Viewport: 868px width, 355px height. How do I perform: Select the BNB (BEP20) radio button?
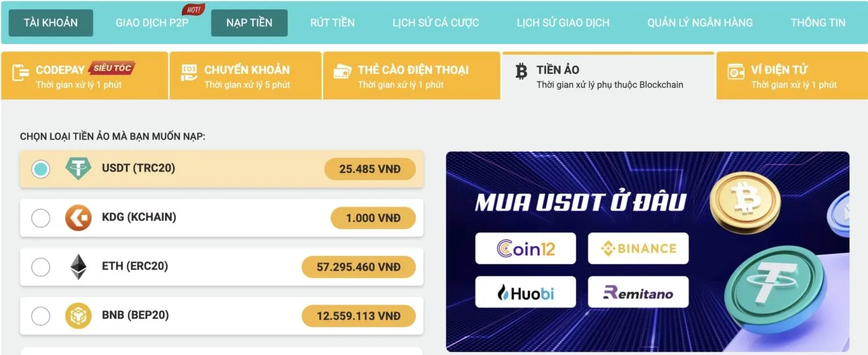click(41, 316)
